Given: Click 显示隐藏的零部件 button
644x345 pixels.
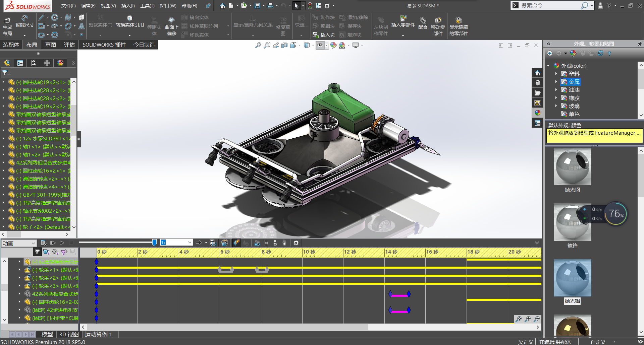Looking at the screenshot, I should tap(459, 26).
